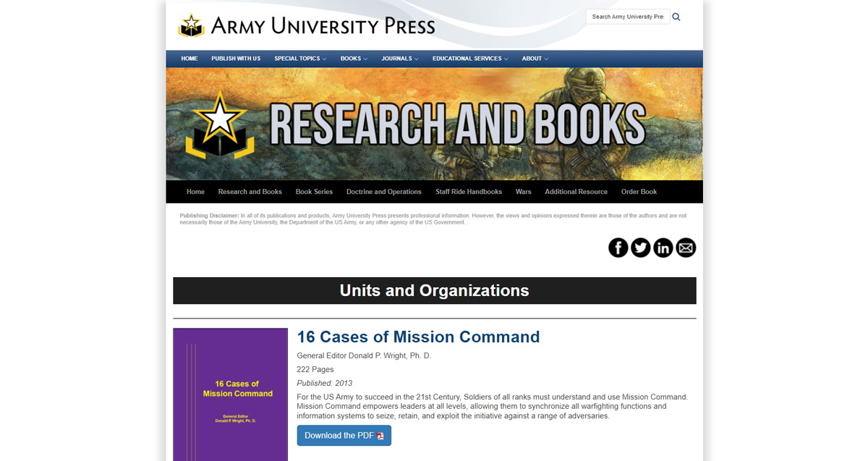Viewport: 868px width, 461px height.
Task: Click Download the PDF button
Action: (x=344, y=436)
